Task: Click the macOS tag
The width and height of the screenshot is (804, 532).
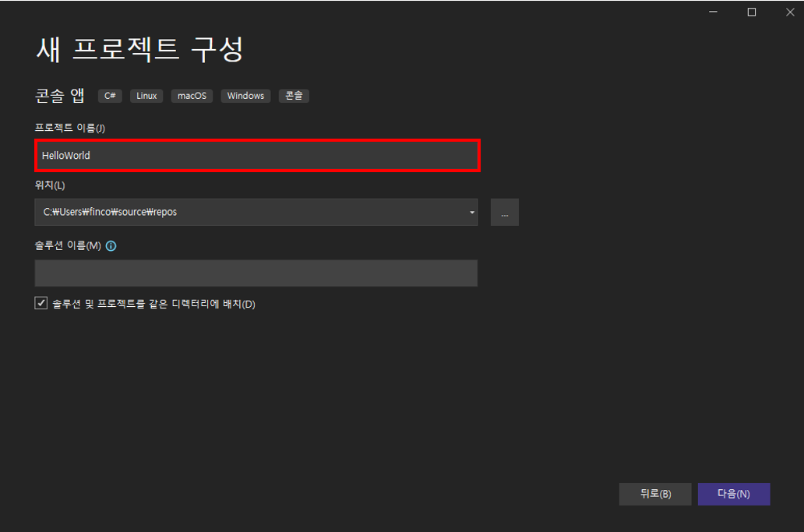Action: point(192,96)
